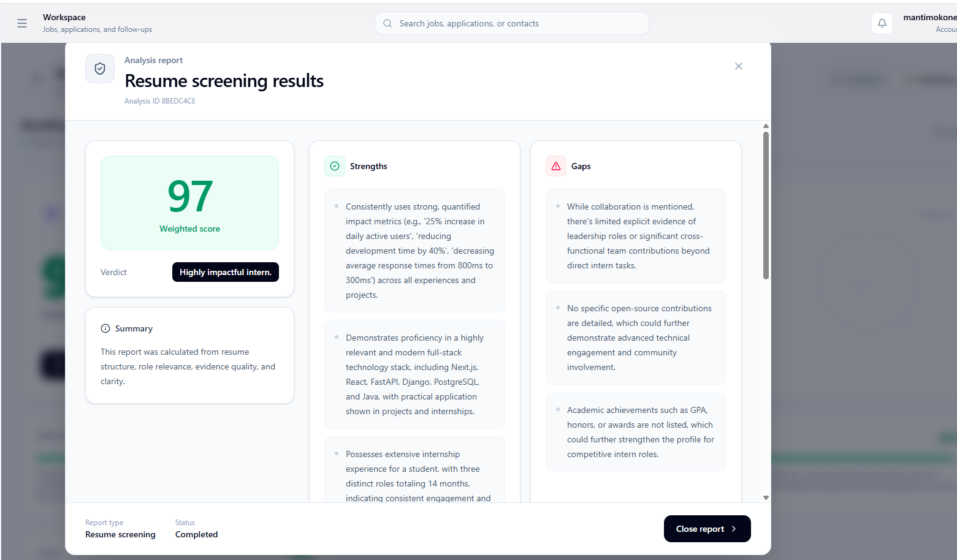The width and height of the screenshot is (957, 560).
Task: Click the Workspace title
Action: (x=64, y=17)
